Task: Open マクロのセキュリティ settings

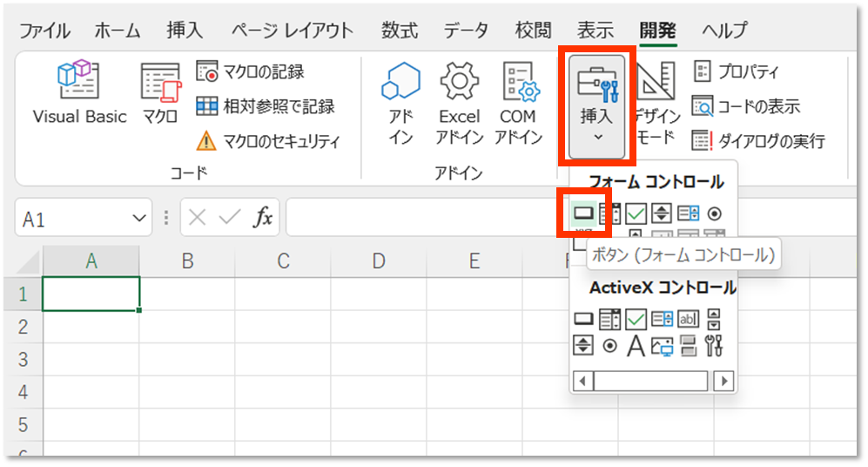Action: click(268, 141)
